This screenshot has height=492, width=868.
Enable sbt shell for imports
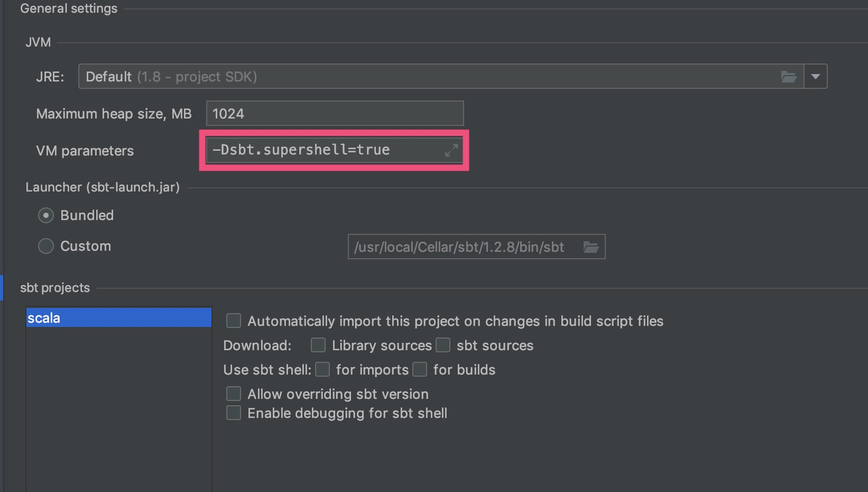tap(322, 369)
